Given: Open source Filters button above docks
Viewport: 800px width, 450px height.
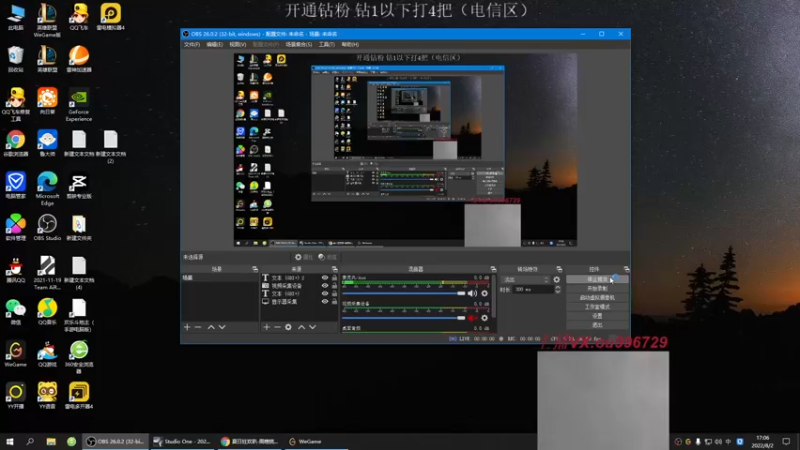Looking at the screenshot, I should (328, 257).
